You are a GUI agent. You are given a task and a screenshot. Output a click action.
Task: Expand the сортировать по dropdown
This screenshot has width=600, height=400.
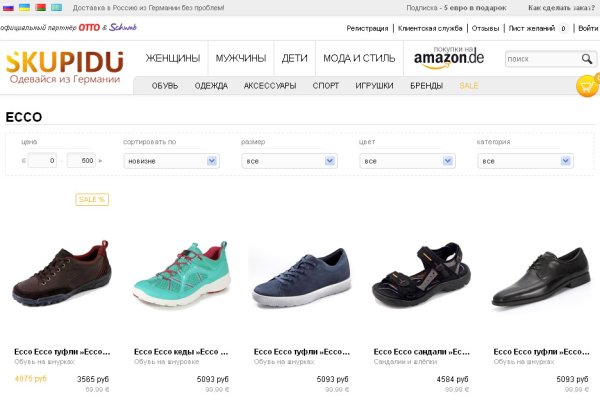171,160
